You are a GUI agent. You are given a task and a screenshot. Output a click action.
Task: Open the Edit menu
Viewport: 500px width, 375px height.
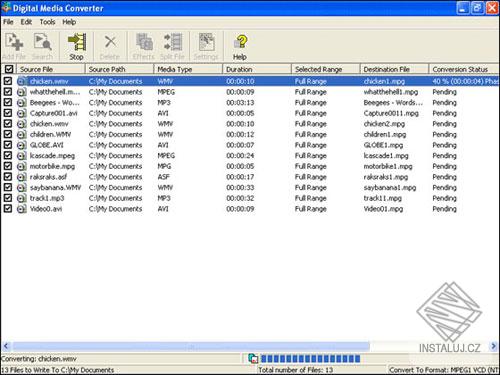point(26,22)
